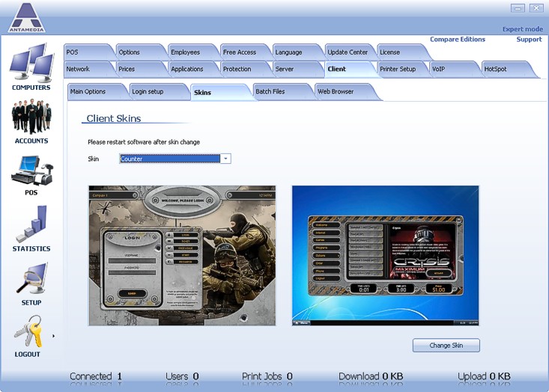This screenshot has height=392, width=549.
Task: Open the Prices tab
Action: point(141,69)
